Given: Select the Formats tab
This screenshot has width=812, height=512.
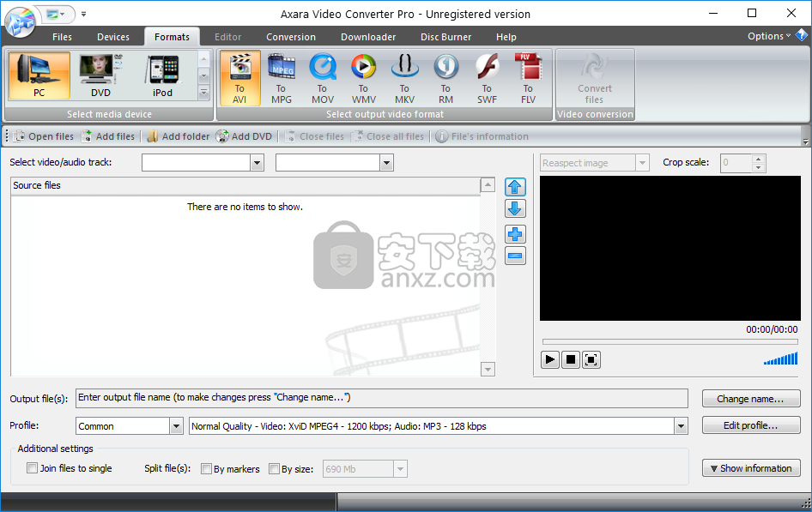Looking at the screenshot, I should [x=172, y=37].
